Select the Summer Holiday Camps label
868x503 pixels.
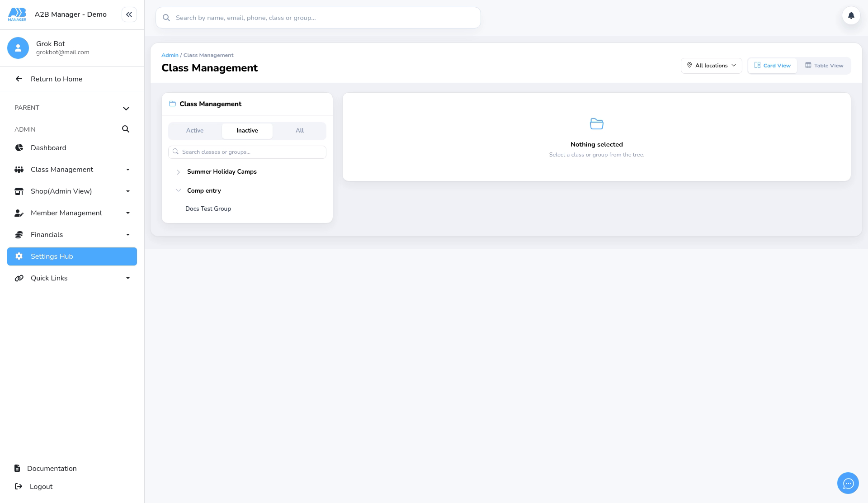pos(222,172)
